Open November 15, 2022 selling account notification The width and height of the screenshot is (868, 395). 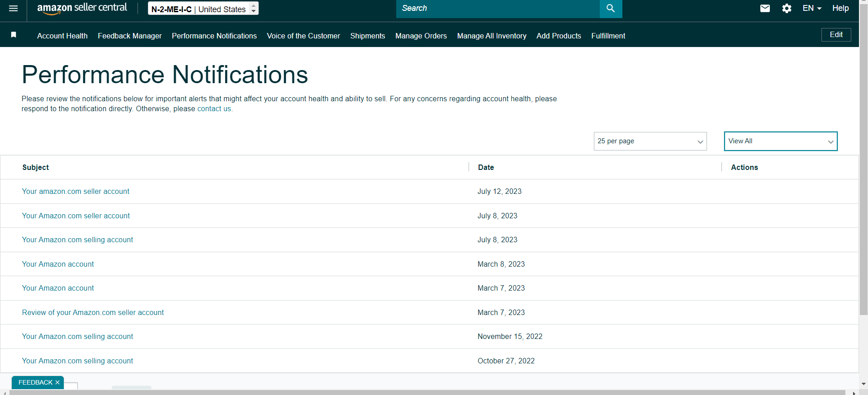(77, 336)
